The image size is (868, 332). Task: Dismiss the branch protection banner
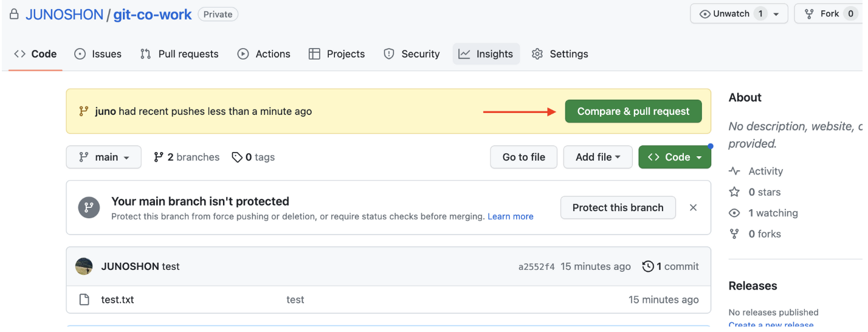pos(693,207)
